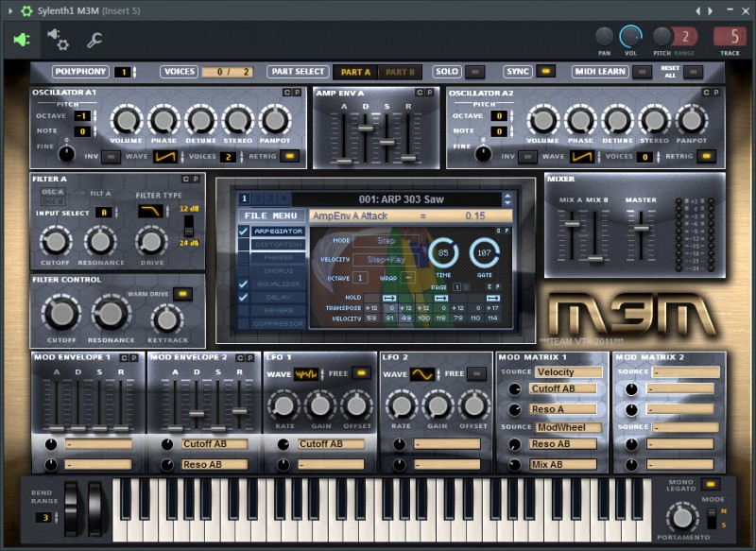
Task: Click the Oscillator A2 paste P icon
Action: (x=716, y=93)
